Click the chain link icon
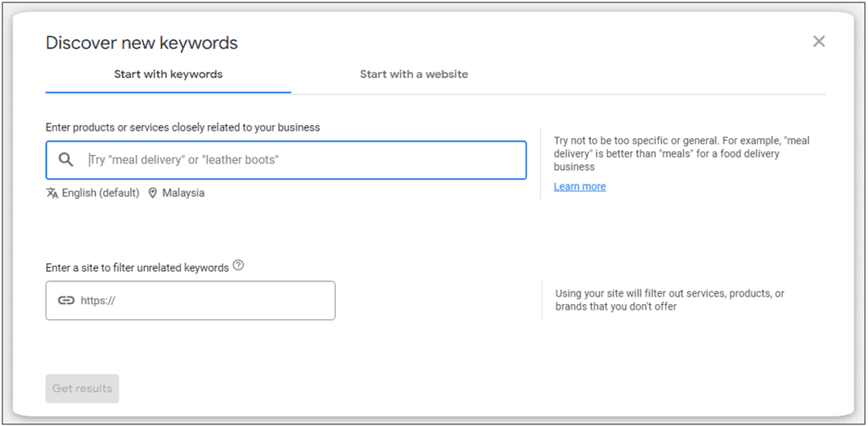Screen dimensions: 868x426 click(66, 300)
